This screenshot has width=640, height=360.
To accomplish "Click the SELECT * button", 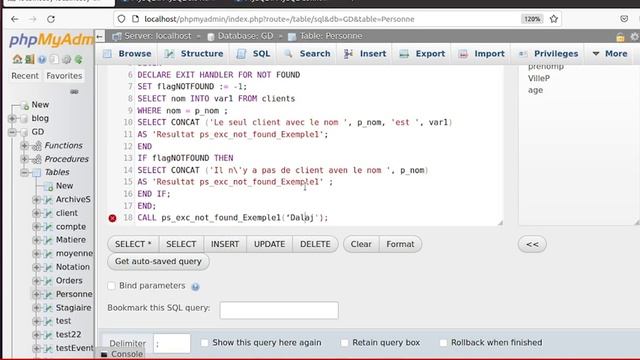I will [x=133, y=244].
